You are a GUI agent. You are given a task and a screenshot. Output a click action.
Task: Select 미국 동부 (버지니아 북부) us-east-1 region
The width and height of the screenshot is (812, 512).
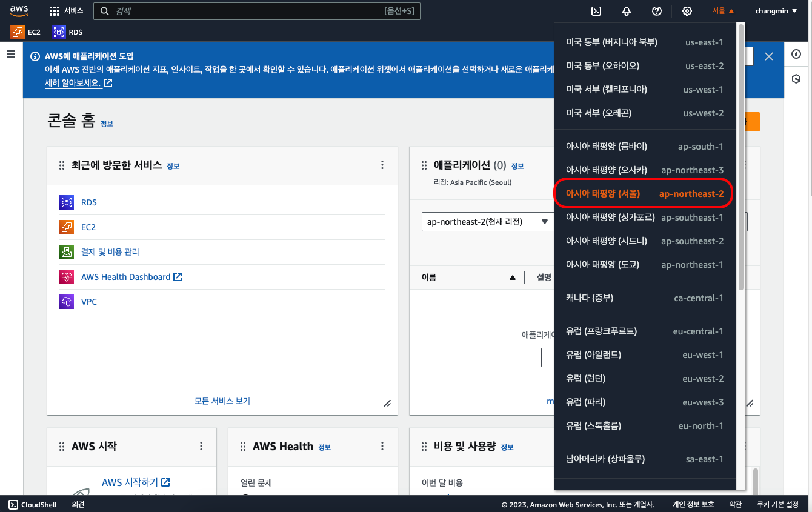[x=645, y=42]
